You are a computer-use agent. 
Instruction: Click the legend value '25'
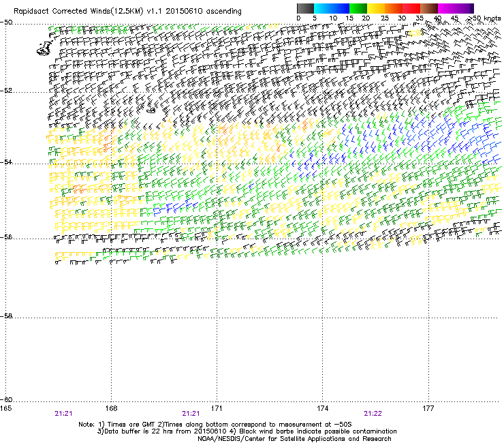click(x=384, y=18)
